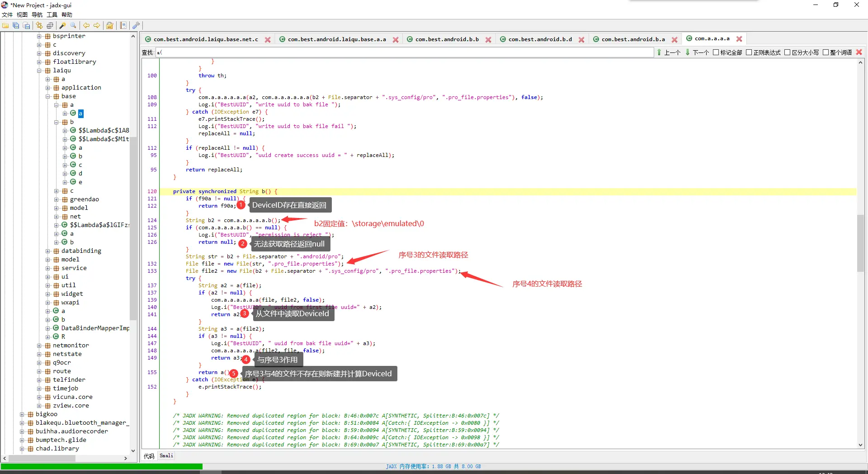Viewport: 868px width, 474px height.
Task: Open text search with the wand icon
Action: [x=63, y=26]
